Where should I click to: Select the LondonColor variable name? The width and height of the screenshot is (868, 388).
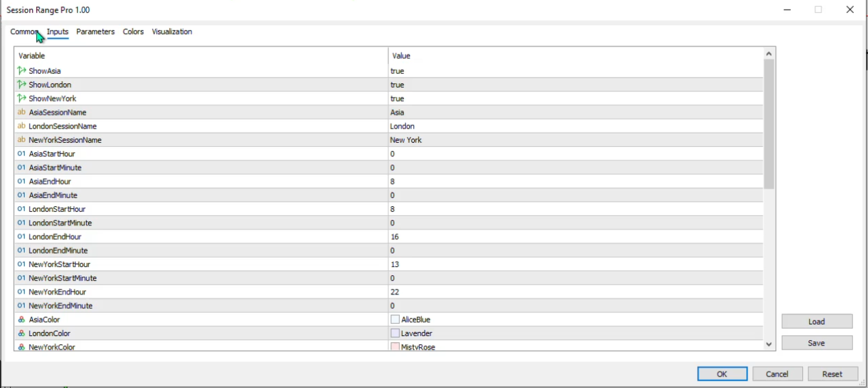(49, 333)
